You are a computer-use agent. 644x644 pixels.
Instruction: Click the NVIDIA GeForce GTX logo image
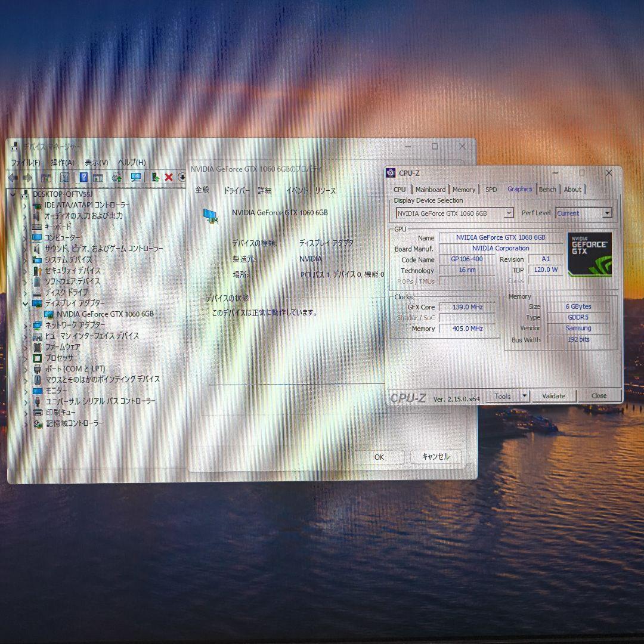point(590,254)
